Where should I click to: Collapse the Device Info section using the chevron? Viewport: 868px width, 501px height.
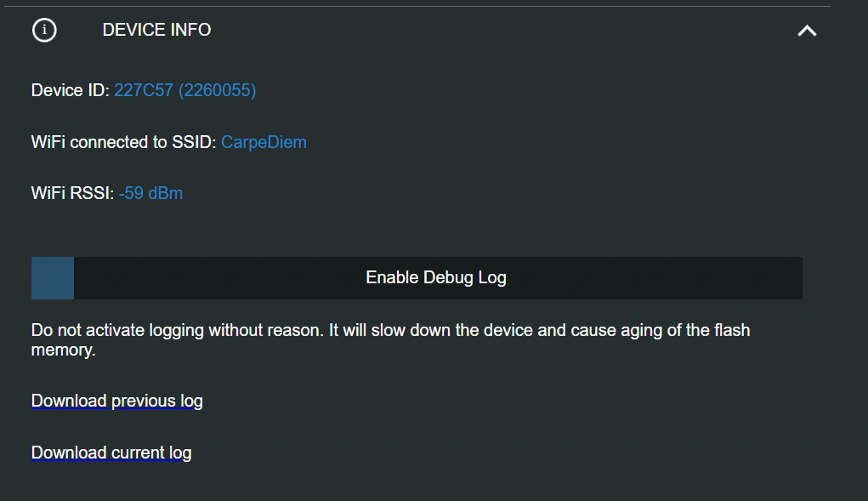[x=806, y=31]
